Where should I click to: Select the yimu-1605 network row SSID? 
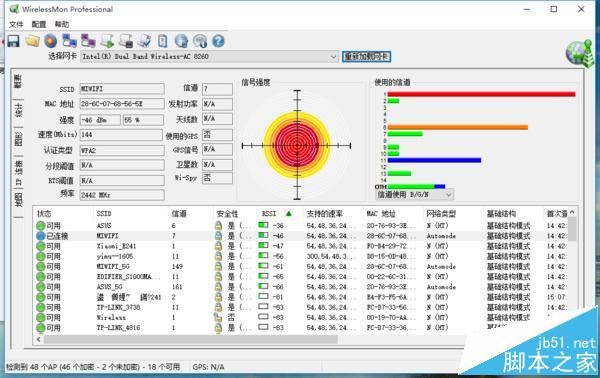[115, 256]
